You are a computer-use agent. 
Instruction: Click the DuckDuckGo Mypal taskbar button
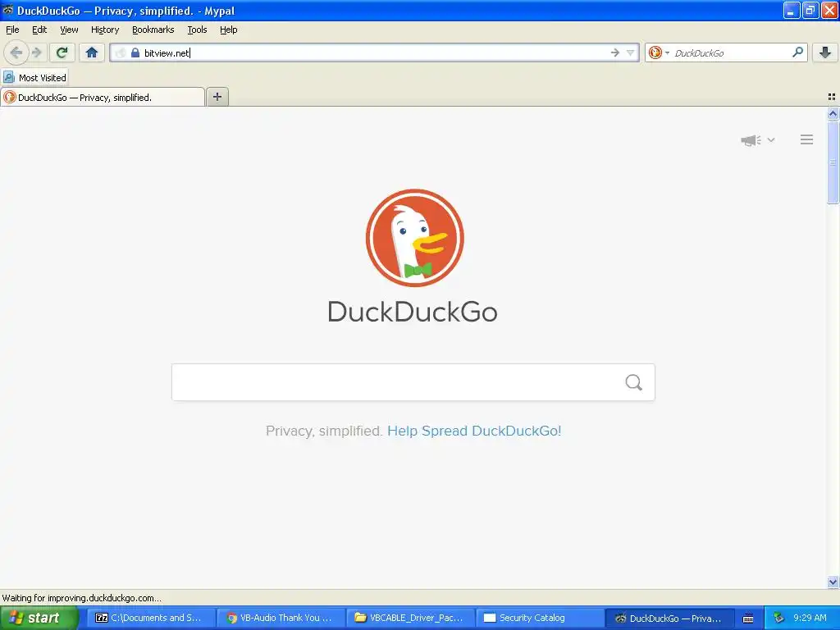(669, 618)
